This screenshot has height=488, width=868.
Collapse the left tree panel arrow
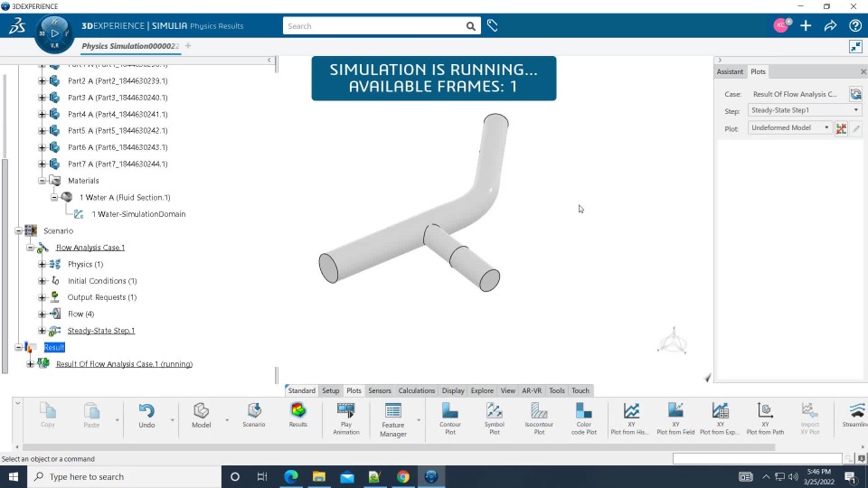pos(269,60)
